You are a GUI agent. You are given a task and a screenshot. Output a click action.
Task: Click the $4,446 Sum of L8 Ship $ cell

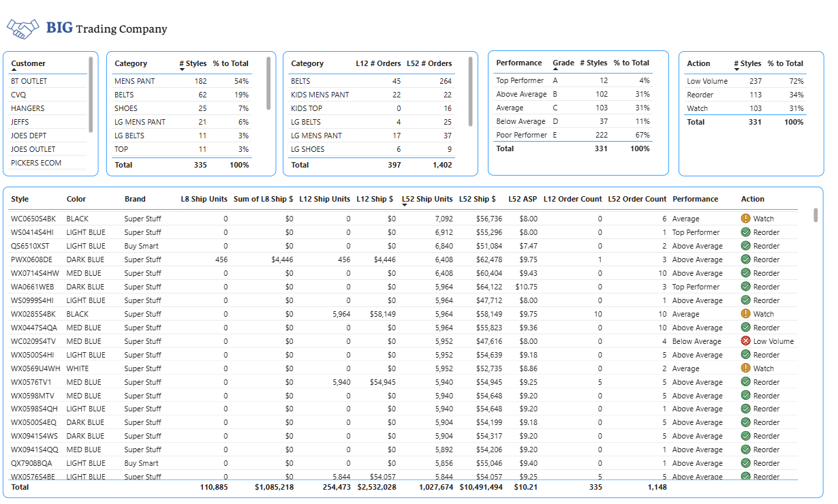(282, 259)
